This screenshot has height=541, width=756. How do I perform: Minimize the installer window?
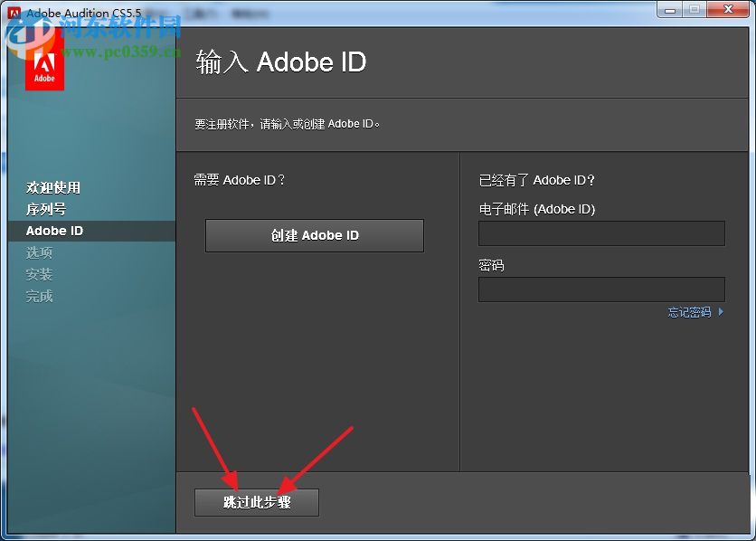(667, 9)
